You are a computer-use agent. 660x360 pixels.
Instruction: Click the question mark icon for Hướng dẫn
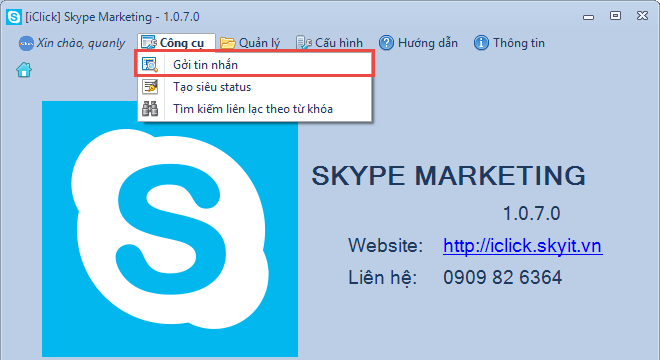(x=386, y=43)
